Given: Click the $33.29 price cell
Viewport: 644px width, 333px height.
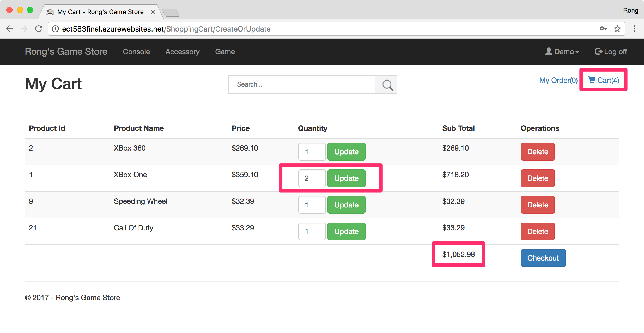Looking at the screenshot, I should [x=243, y=228].
